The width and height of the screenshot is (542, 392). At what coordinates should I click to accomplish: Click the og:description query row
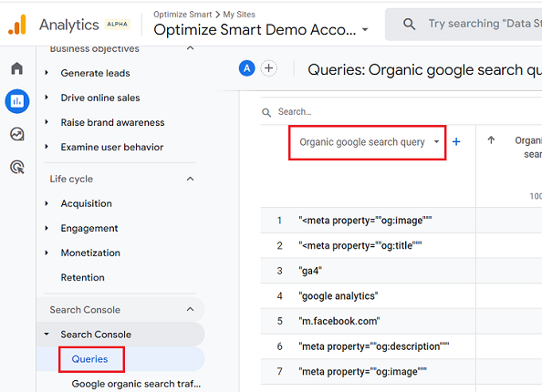(x=374, y=346)
